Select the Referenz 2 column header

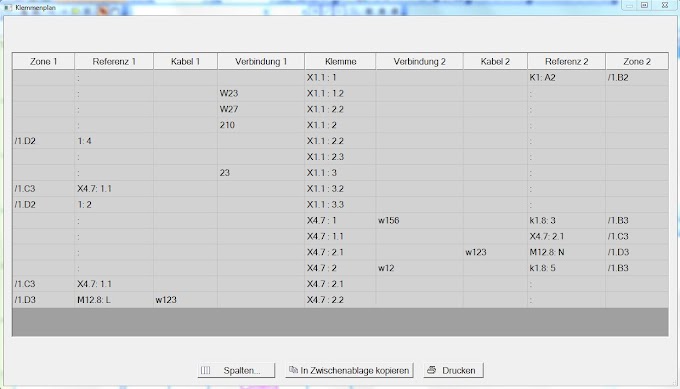point(566,61)
